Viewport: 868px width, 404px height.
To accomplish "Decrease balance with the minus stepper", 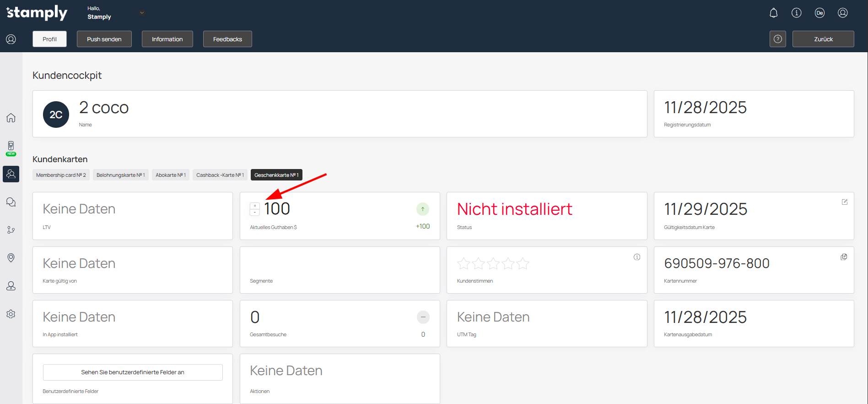I will coord(255,213).
